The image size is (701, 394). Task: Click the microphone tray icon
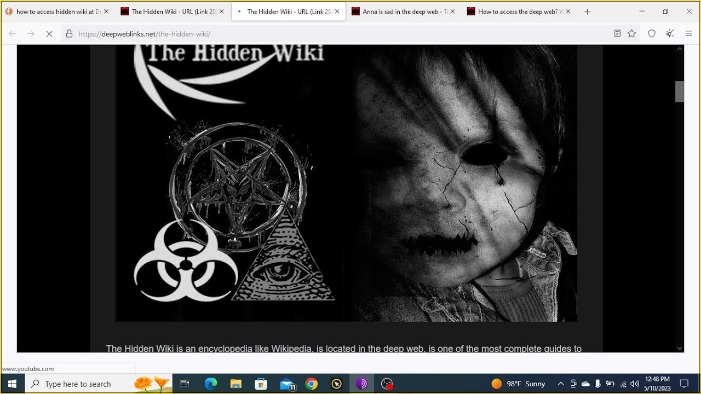pyautogui.click(x=598, y=384)
